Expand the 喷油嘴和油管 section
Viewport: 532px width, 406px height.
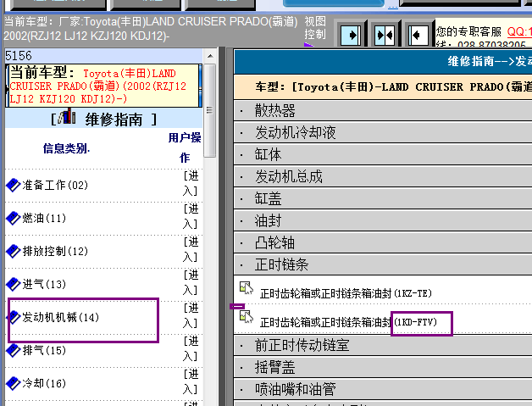383,389
